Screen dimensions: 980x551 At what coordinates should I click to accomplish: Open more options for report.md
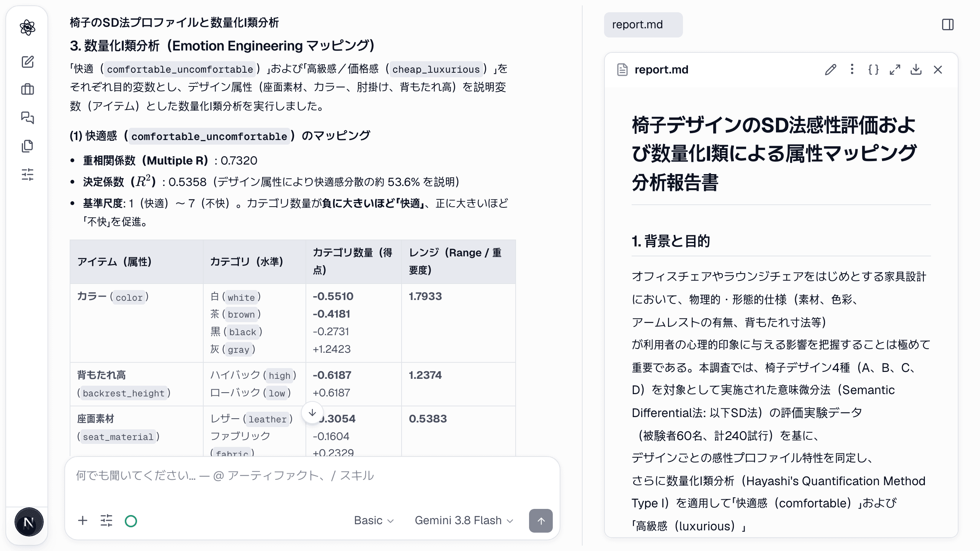click(x=852, y=69)
